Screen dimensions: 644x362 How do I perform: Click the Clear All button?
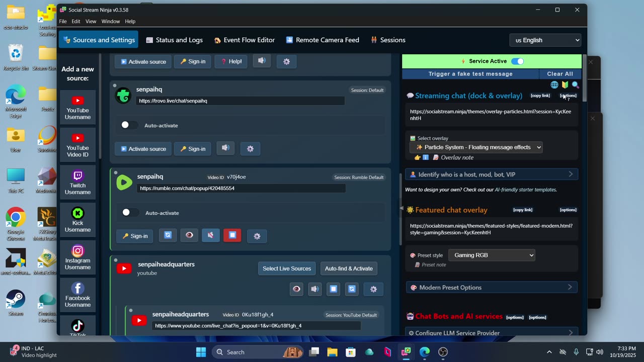click(560, 74)
